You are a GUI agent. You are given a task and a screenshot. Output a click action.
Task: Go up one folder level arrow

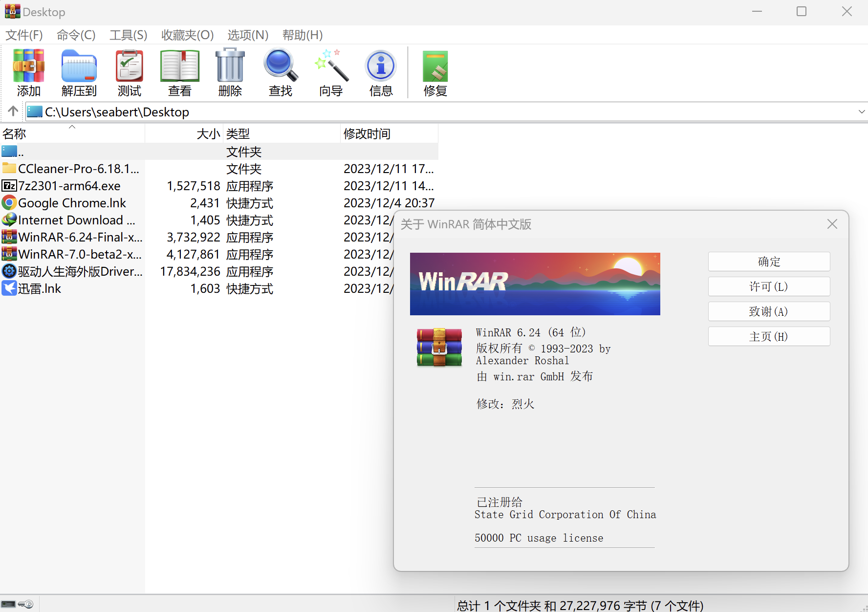click(13, 111)
